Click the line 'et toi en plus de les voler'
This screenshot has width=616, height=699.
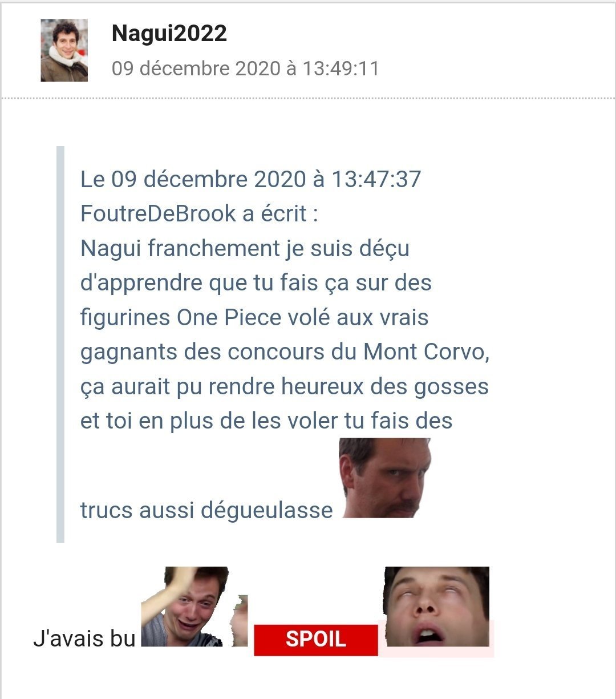pos(266,421)
